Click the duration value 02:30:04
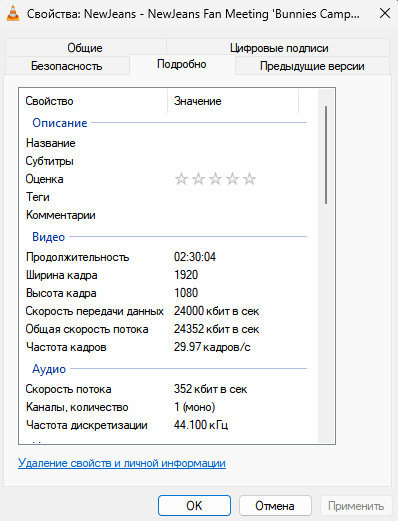398x521 pixels. [195, 257]
